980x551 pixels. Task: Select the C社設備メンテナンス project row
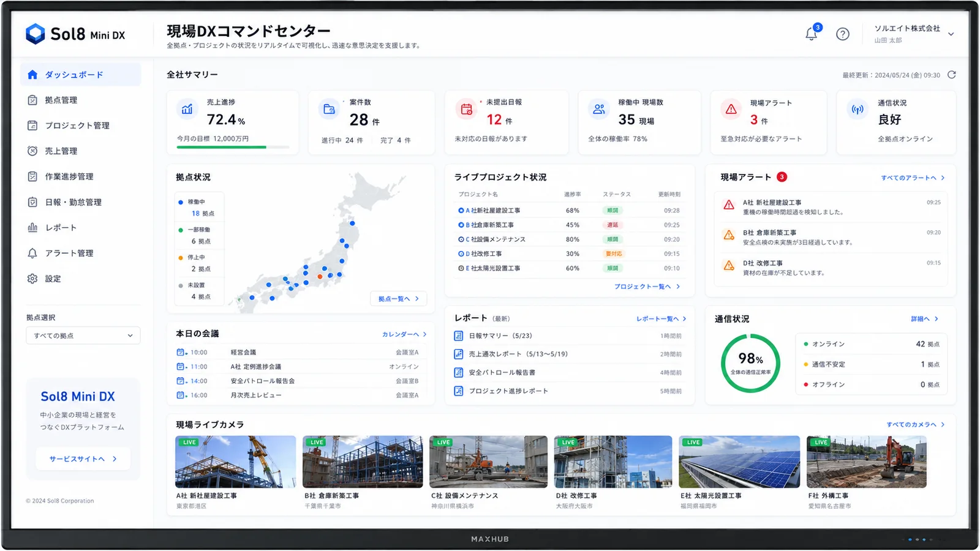(569, 239)
